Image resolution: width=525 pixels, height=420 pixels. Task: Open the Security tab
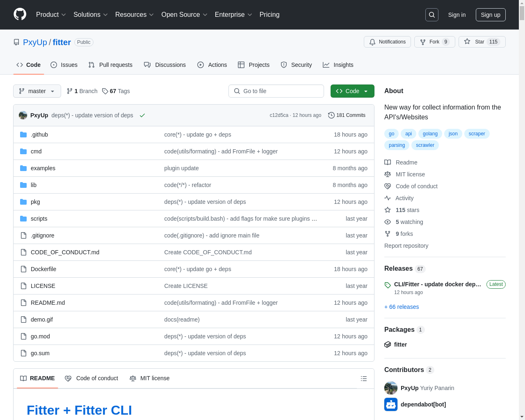tap(296, 65)
